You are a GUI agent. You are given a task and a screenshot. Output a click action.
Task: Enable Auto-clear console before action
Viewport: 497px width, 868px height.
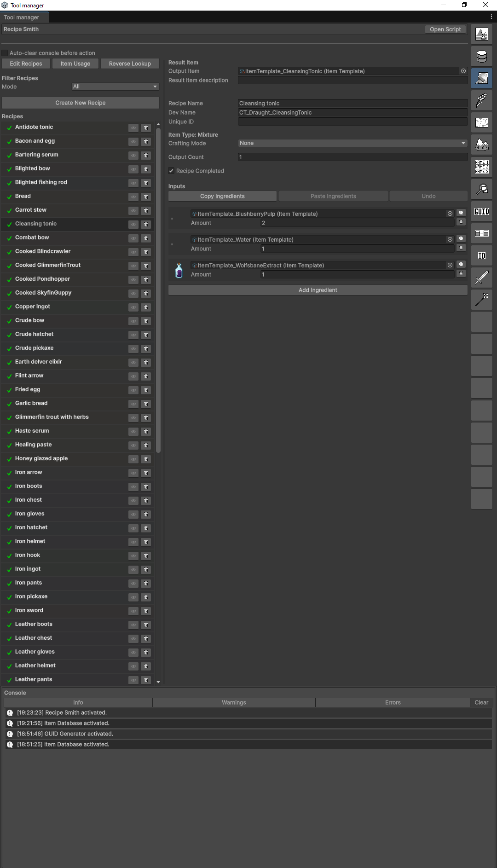point(5,53)
